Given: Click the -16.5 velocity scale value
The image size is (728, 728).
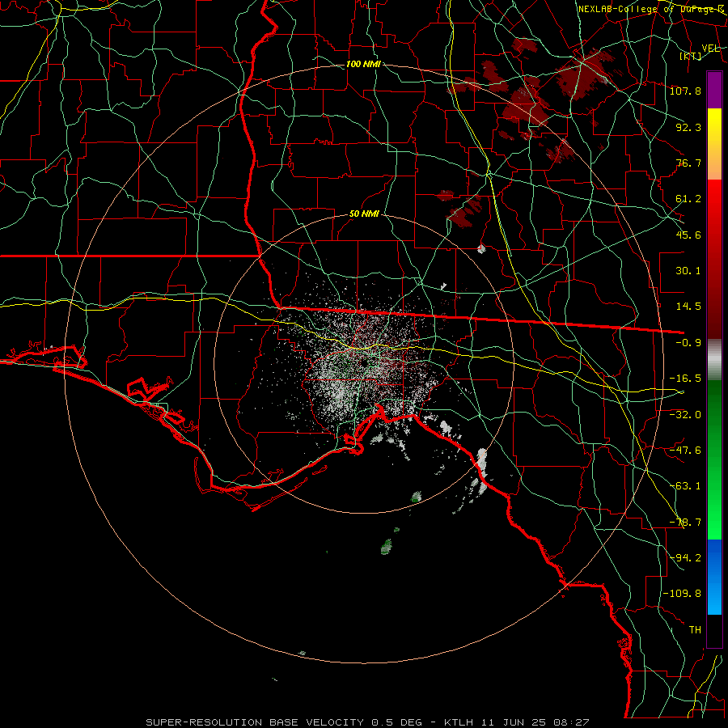Looking at the screenshot, I should coord(685,379).
